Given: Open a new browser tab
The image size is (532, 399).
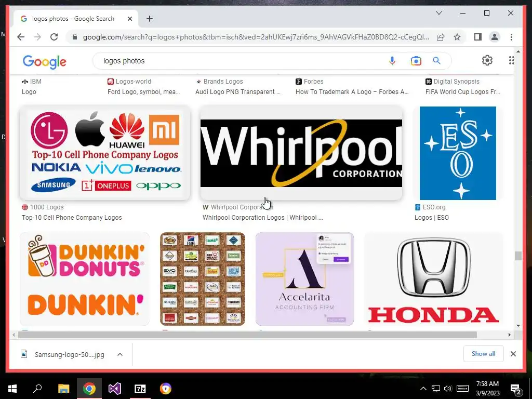Looking at the screenshot, I should 149,19.
